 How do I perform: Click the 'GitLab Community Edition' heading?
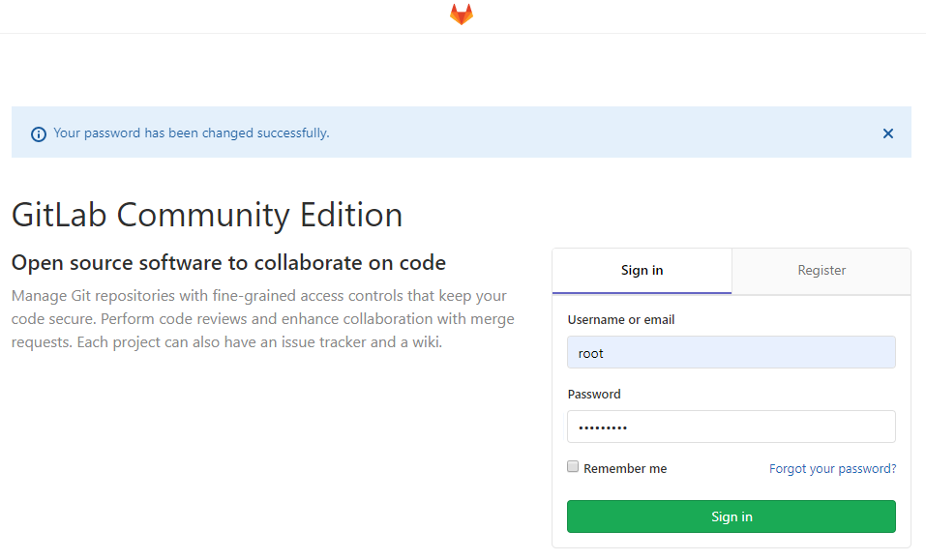click(x=207, y=215)
